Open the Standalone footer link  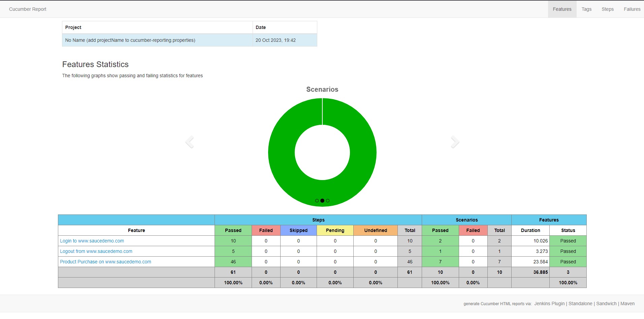[580, 303]
